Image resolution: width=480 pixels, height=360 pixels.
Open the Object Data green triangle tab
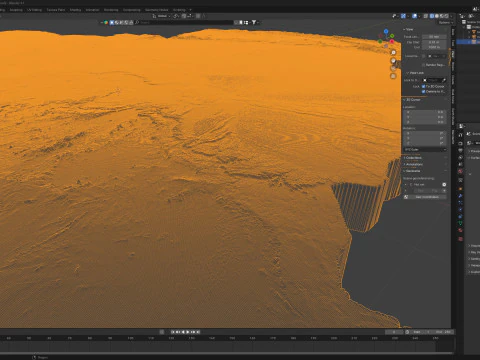460,223
